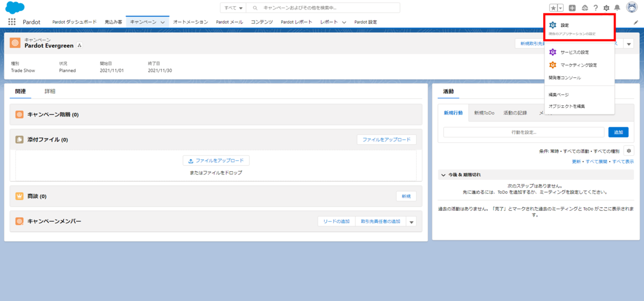
Task: Open the help question mark icon
Action: tap(595, 8)
